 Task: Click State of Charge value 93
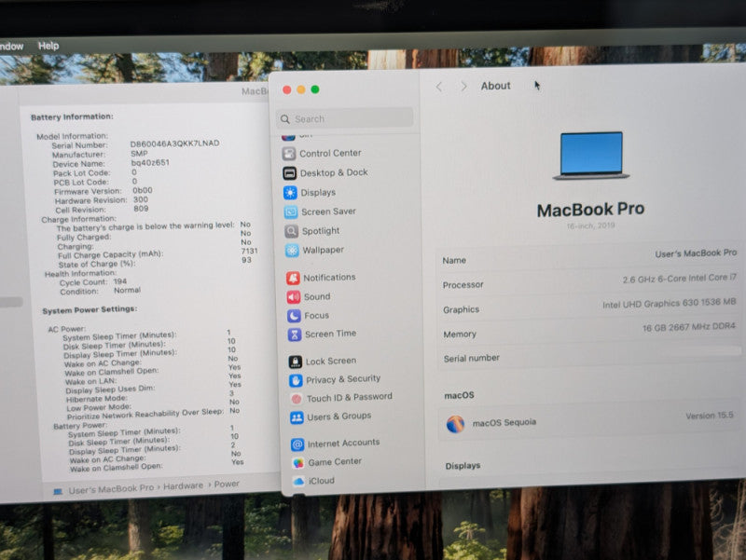pyautogui.click(x=246, y=260)
